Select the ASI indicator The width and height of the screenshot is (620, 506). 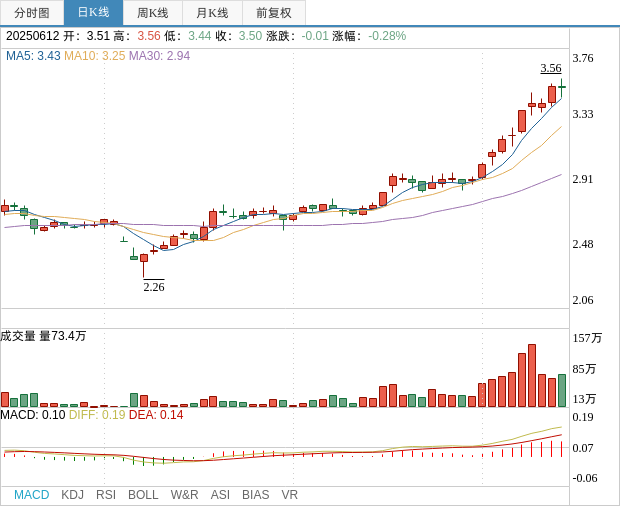tap(220, 495)
